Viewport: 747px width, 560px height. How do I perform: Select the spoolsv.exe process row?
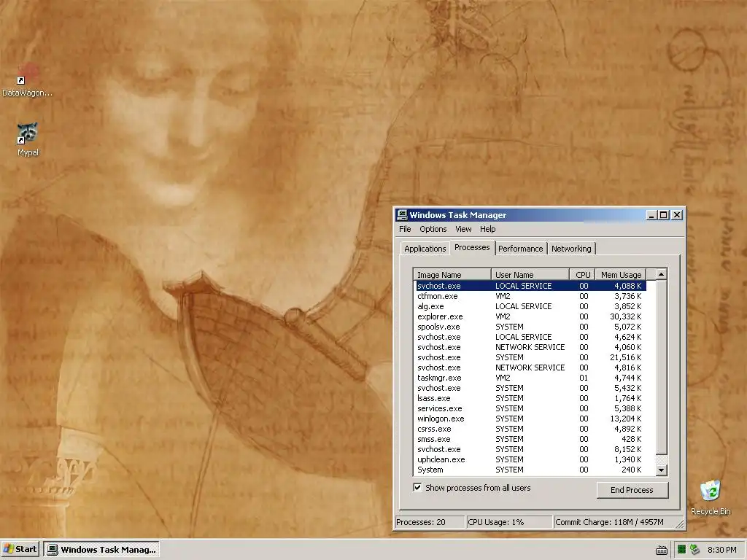click(x=530, y=327)
